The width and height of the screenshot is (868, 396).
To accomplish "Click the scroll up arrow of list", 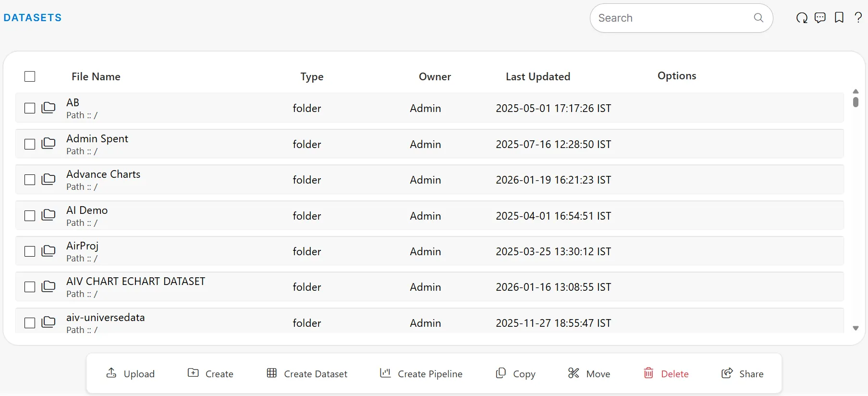I will pyautogui.click(x=856, y=91).
